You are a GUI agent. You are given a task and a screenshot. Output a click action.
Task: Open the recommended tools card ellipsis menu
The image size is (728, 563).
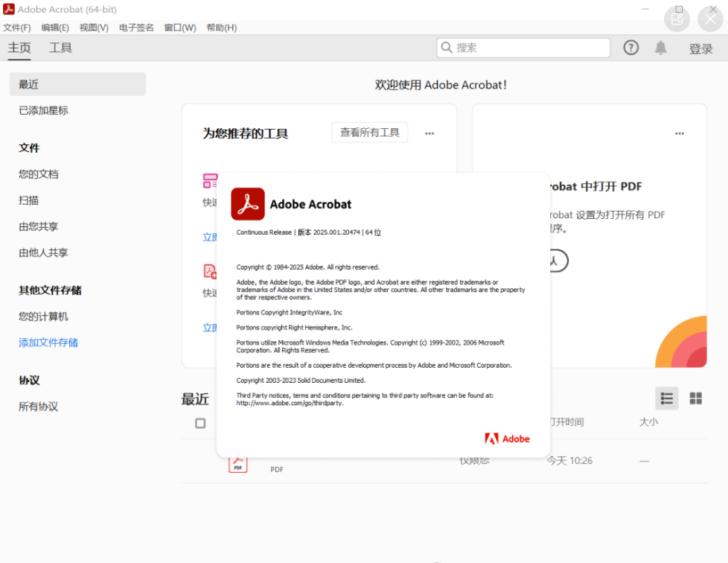tap(430, 133)
